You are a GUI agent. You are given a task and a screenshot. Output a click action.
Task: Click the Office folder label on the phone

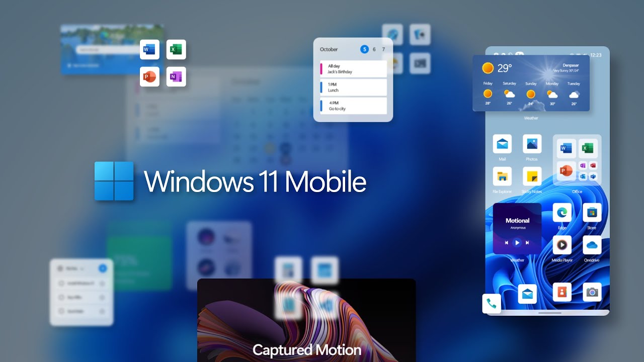pos(577,192)
